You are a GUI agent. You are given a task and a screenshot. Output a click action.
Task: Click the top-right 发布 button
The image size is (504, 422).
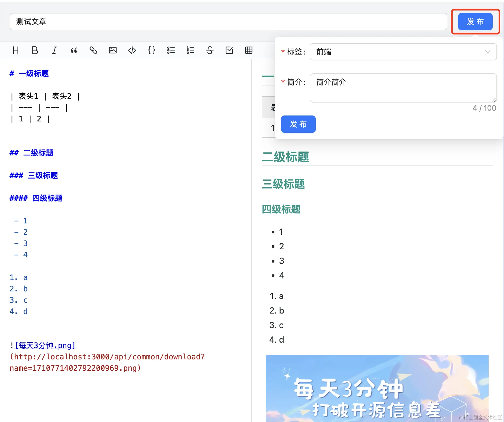(x=475, y=22)
